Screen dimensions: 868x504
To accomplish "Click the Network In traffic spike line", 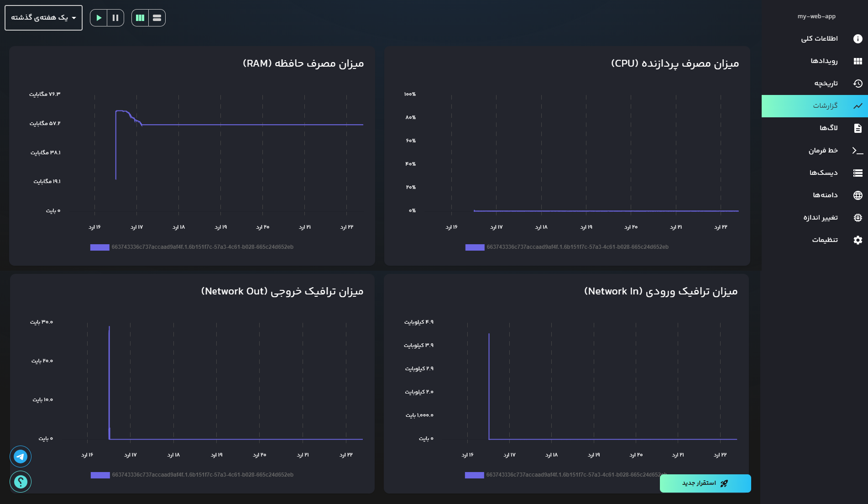I will (x=489, y=386).
